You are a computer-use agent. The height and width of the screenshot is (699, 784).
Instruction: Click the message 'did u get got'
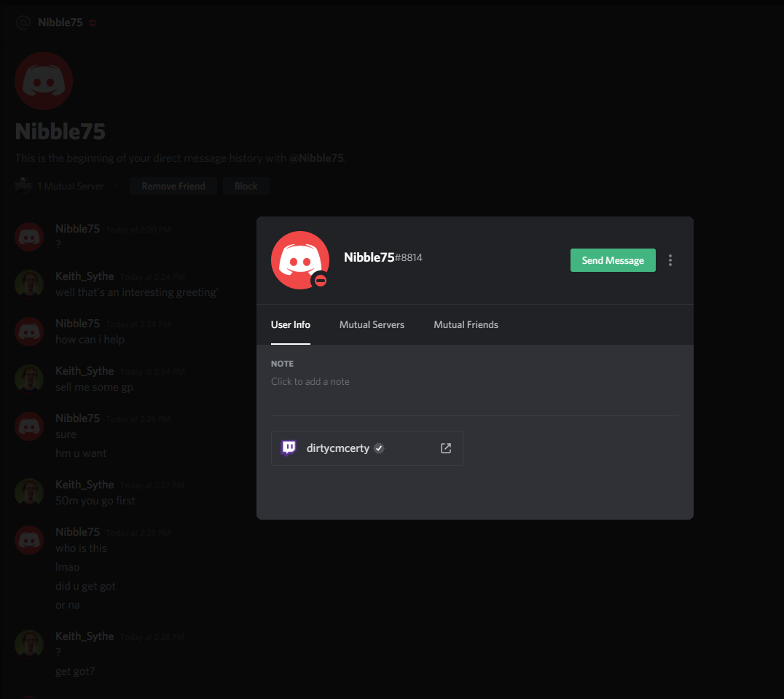[x=85, y=586]
